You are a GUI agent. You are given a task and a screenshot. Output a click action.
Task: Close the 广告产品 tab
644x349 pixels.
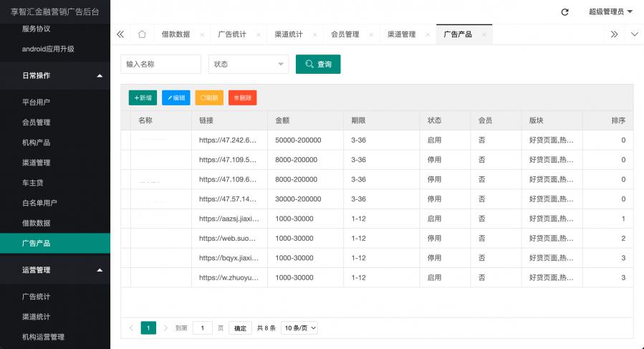coord(484,34)
